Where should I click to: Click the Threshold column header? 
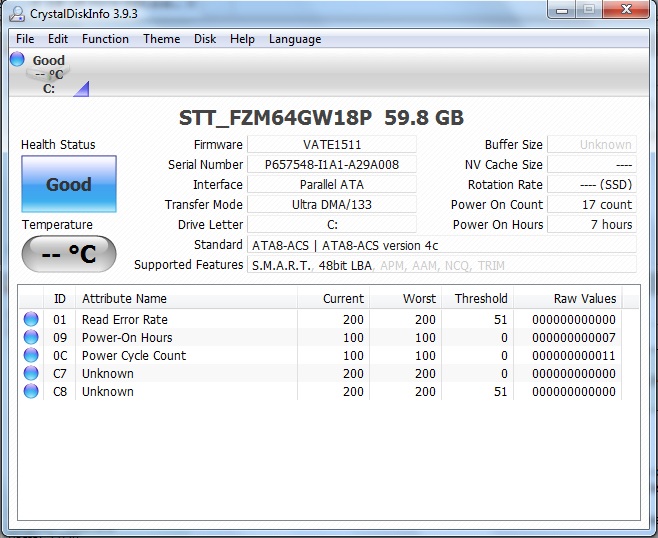pyautogui.click(x=478, y=298)
